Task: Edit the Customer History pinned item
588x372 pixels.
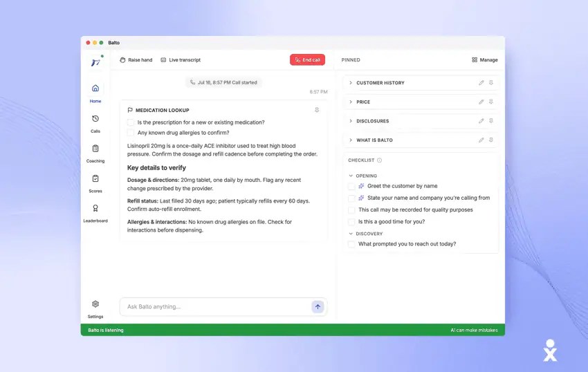Action: (481, 82)
